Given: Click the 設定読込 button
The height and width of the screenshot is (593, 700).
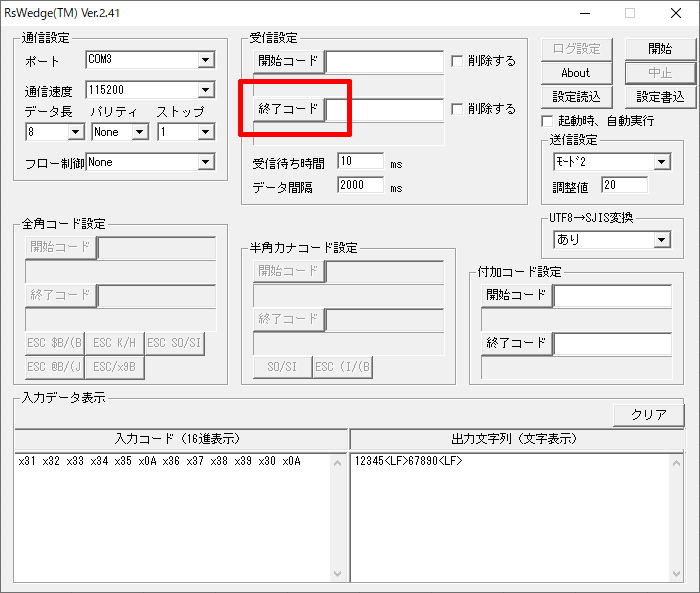Looking at the screenshot, I should (x=576, y=97).
